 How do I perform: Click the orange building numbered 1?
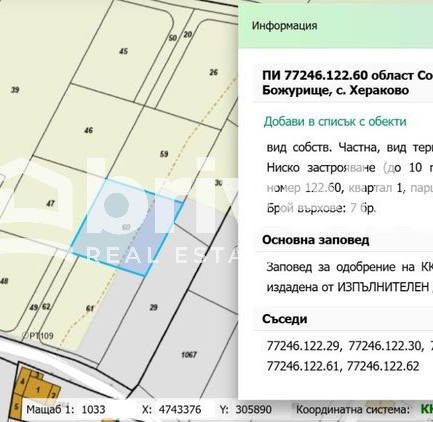point(38,389)
